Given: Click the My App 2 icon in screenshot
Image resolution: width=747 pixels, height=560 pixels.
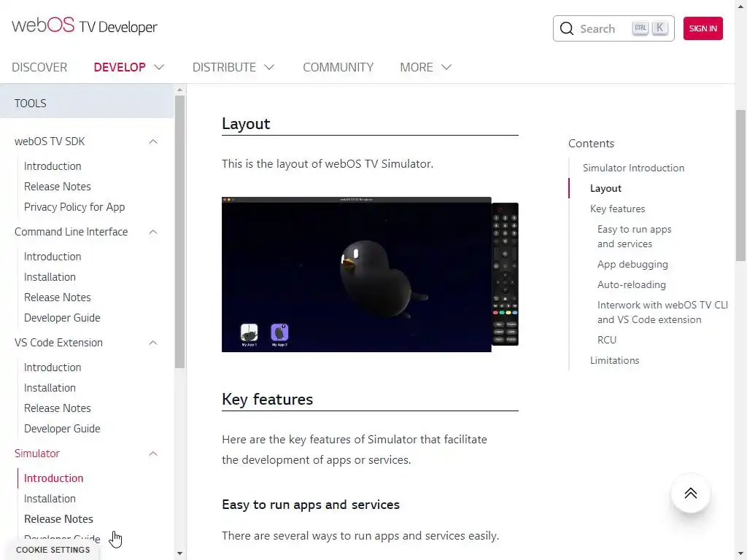Looking at the screenshot, I should tap(279, 335).
